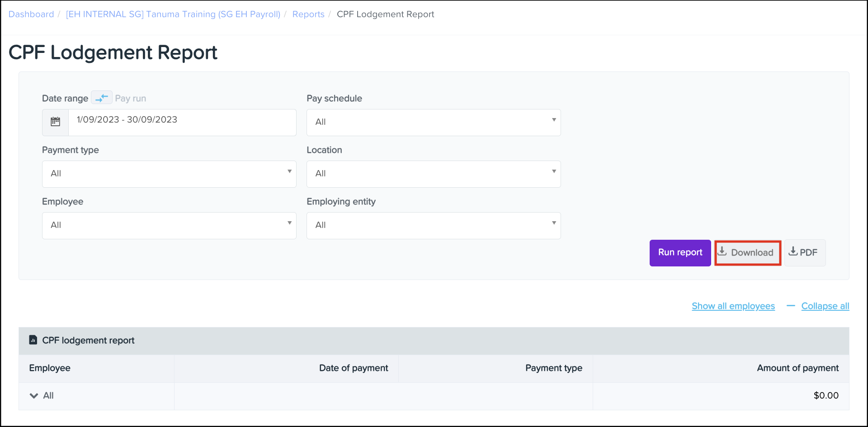Go to Dashboard breadcrumb
868x427 pixels.
coord(31,14)
